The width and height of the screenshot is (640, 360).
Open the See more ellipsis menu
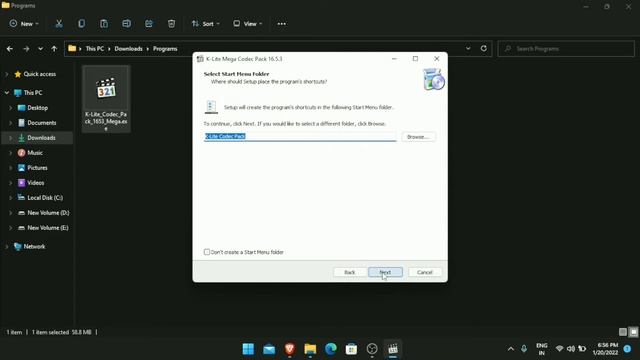[282, 24]
